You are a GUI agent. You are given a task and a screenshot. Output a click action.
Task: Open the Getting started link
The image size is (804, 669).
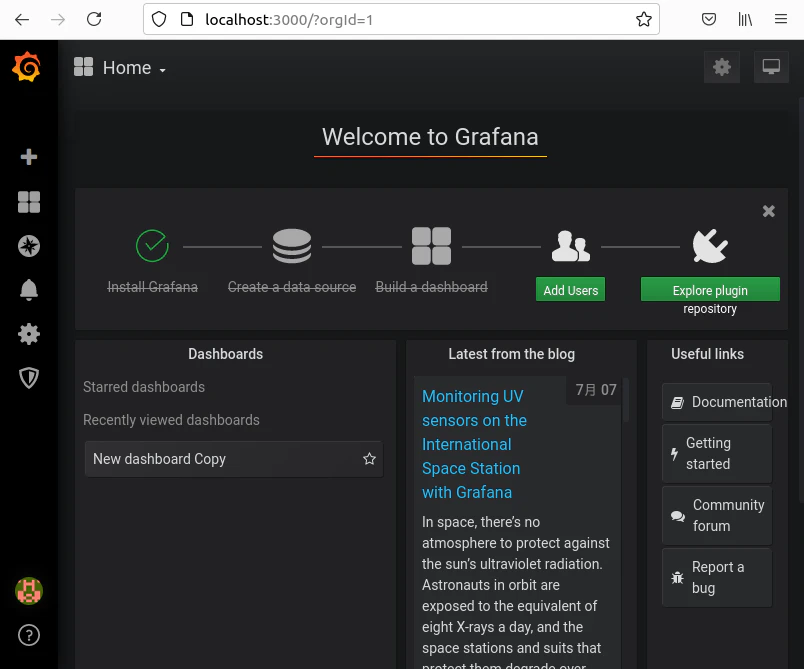point(717,454)
